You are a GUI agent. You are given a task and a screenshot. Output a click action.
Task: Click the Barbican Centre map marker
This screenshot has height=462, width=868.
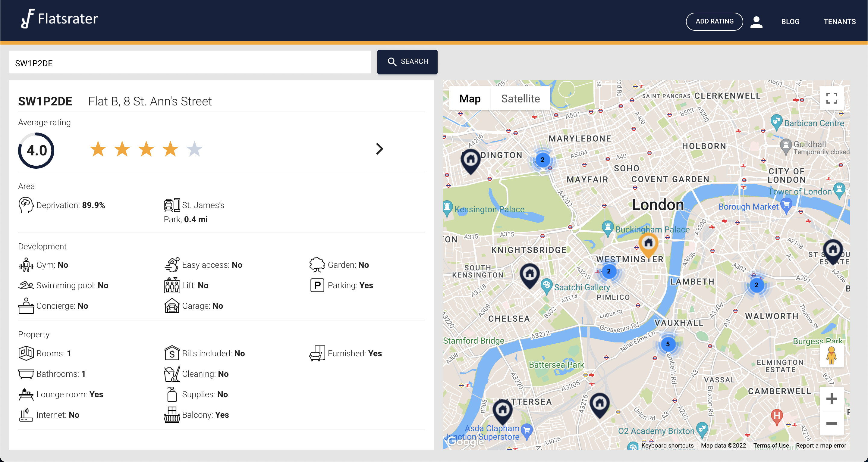(x=777, y=122)
